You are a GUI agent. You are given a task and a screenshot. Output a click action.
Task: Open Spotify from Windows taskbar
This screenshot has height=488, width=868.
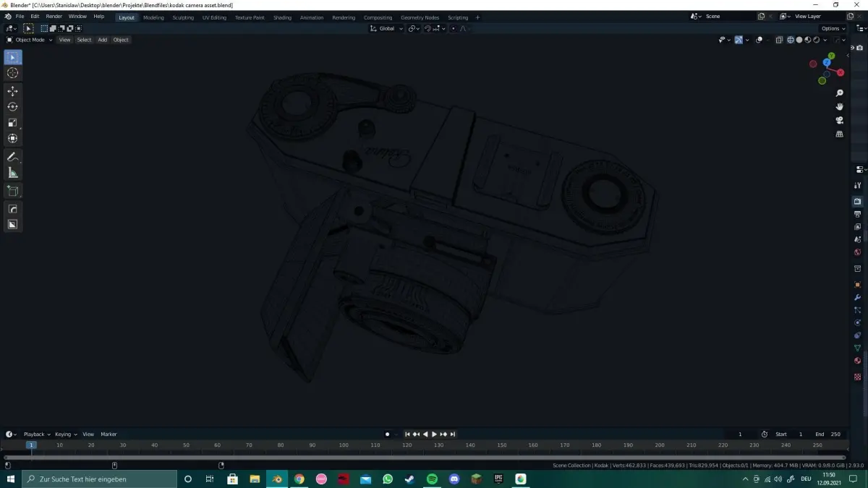click(x=432, y=479)
